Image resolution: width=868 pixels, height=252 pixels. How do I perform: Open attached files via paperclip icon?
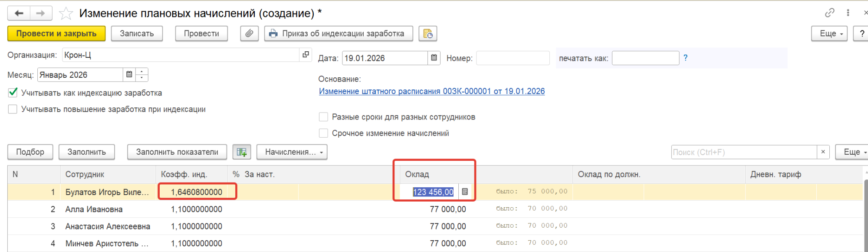click(249, 33)
